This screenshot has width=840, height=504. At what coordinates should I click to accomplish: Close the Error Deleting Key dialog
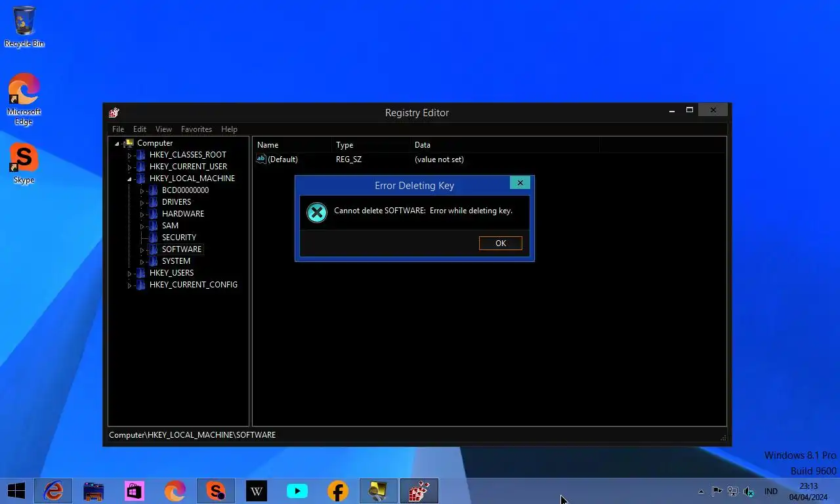pos(520,183)
